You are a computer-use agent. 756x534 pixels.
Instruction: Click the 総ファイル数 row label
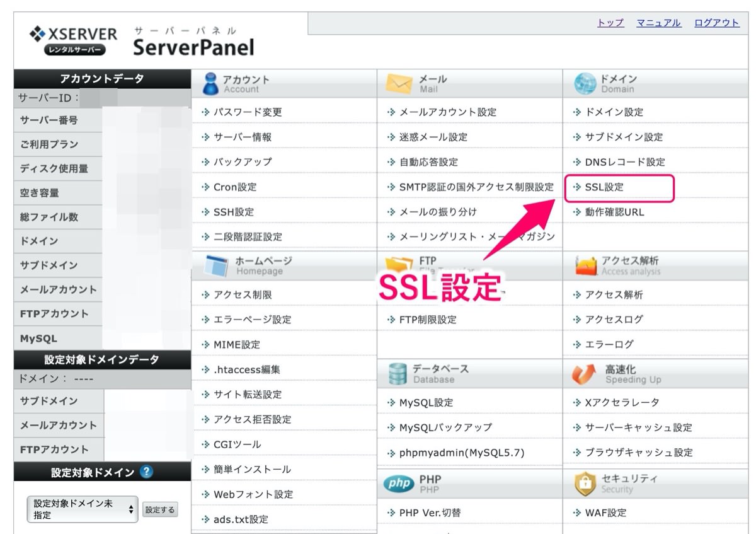point(49,217)
